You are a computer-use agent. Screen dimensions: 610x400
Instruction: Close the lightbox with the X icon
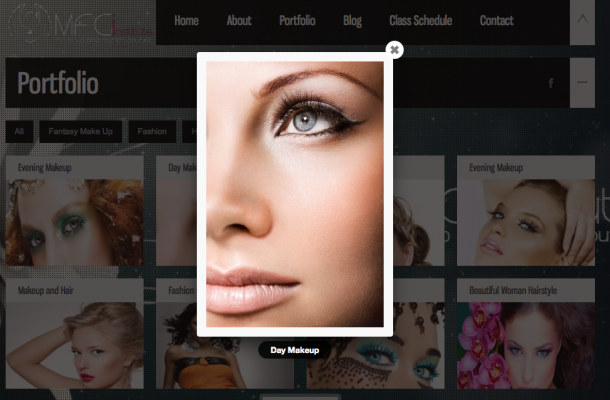[x=394, y=50]
